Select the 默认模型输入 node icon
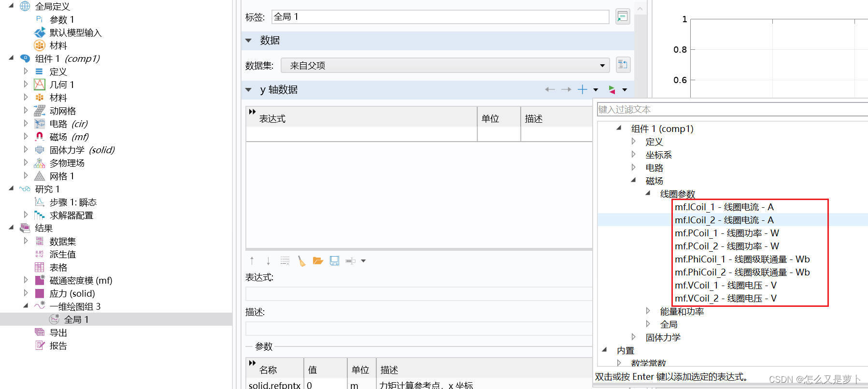 click(40, 33)
